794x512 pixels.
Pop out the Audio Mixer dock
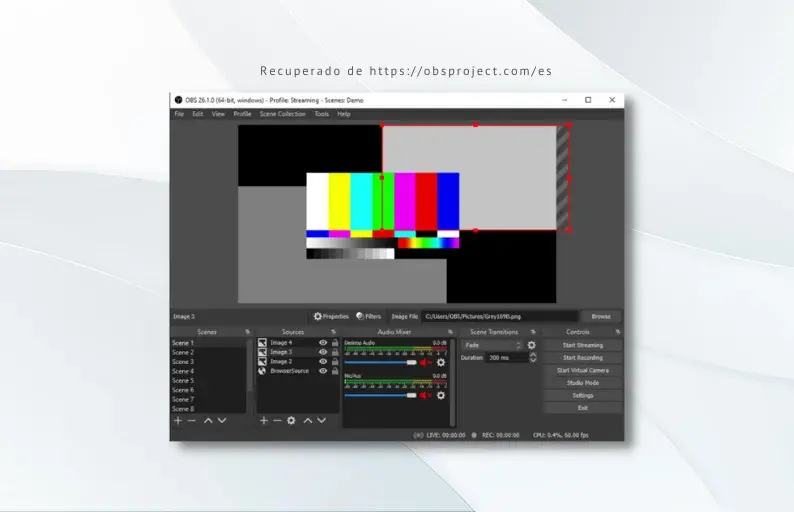coord(450,332)
